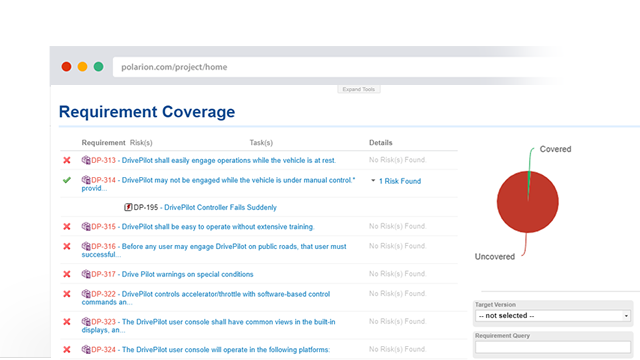Screen dimensions: 640x360
Task: Click the red X status icon for DP-316
Action: pyautogui.click(x=67, y=246)
